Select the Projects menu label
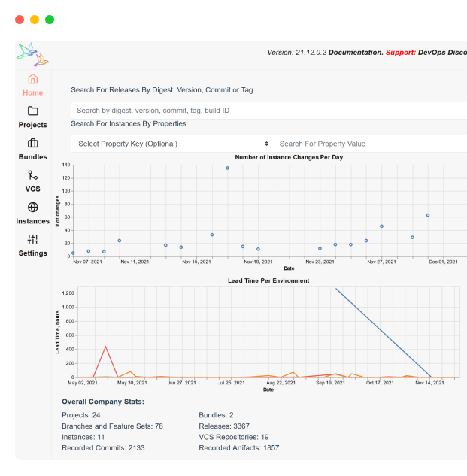The image size is (467, 476). tap(32, 125)
